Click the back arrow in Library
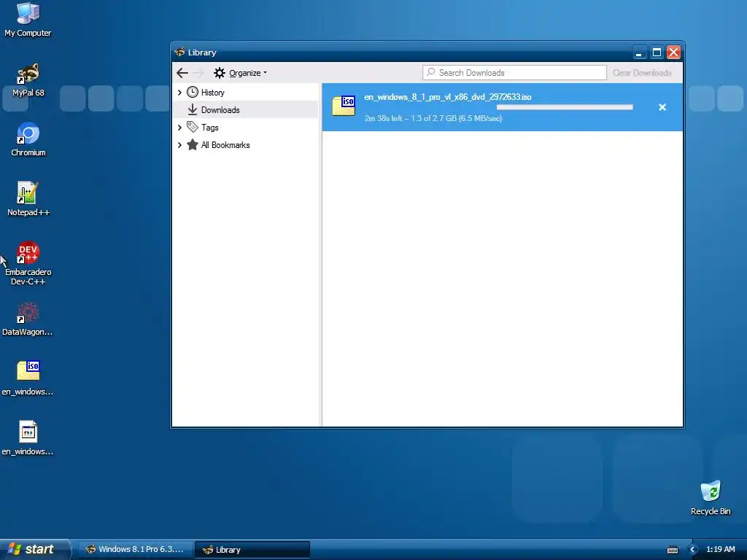Screen dimensions: 747x560 click(x=182, y=73)
